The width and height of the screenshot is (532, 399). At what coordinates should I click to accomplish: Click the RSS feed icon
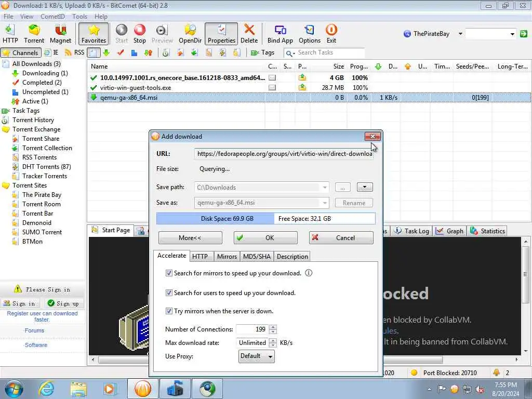(74, 52)
